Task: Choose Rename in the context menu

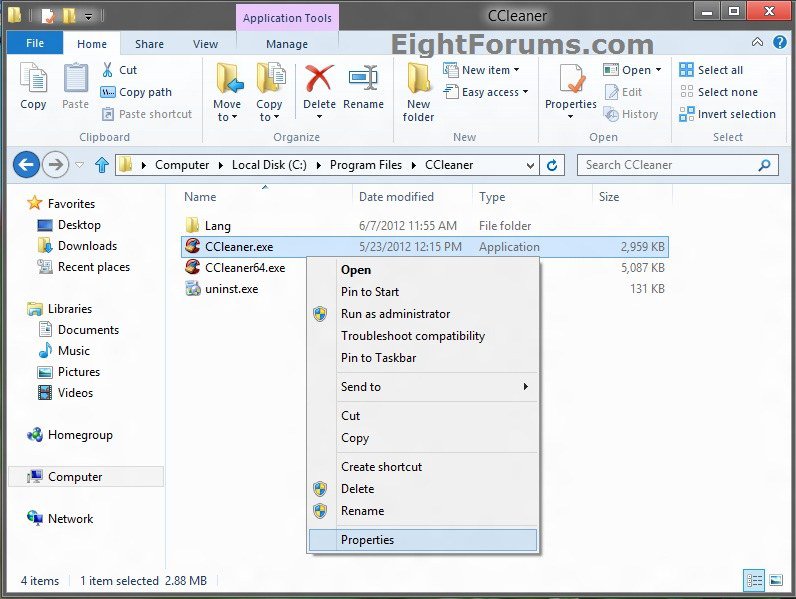Action: click(422, 511)
